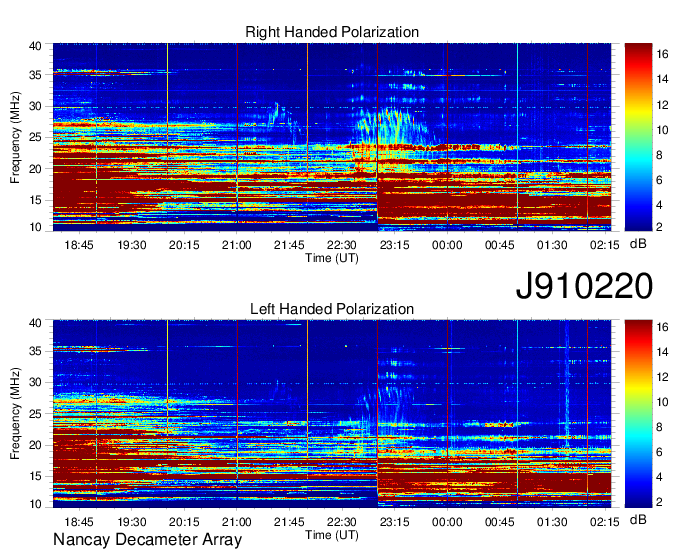The image size is (680, 552).
Task: Click the 30 MHz frequency tick of Right Handed plot
Action: 35,106
